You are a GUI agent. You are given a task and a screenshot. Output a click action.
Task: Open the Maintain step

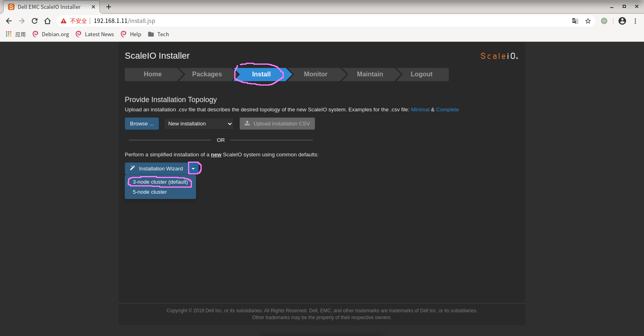tap(370, 74)
